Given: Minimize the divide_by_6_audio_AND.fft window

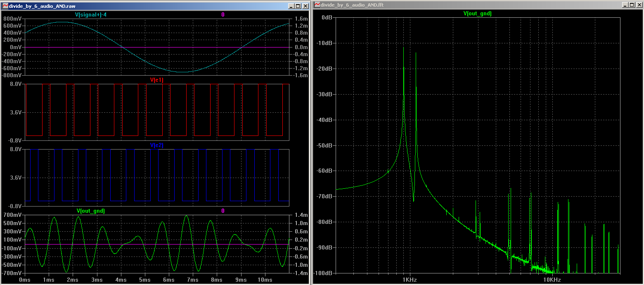Looking at the screenshot, I should pyautogui.click(x=625, y=5).
